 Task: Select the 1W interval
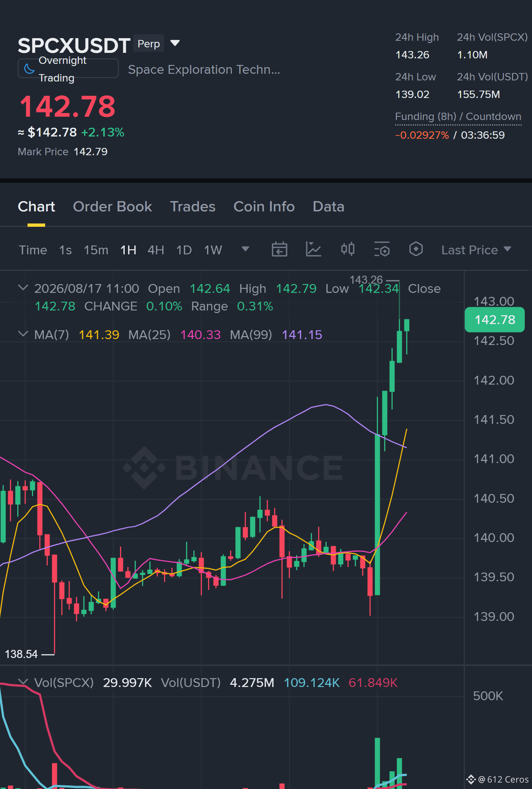pyautogui.click(x=213, y=250)
